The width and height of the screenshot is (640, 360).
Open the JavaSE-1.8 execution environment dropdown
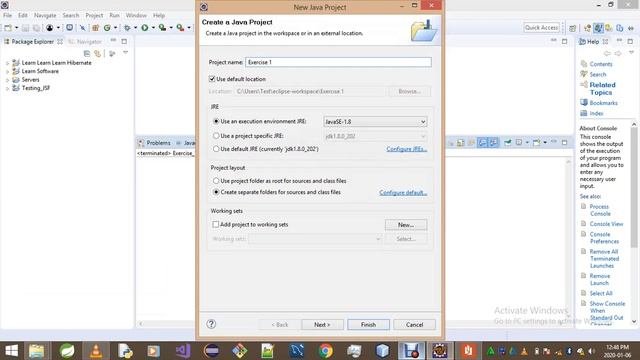tap(375, 122)
